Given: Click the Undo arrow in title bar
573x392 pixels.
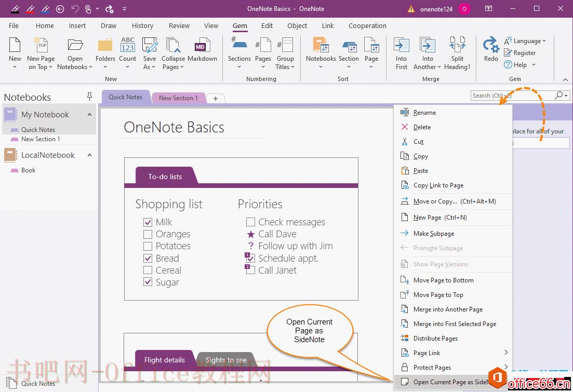Looking at the screenshot, I should tap(75, 9).
